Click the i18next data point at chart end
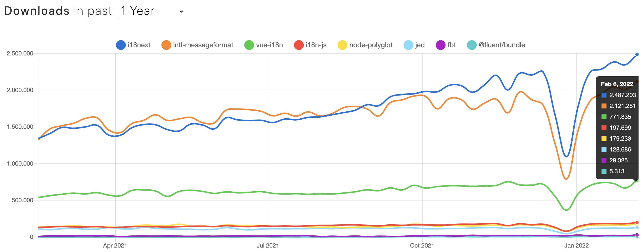The height and width of the screenshot is (252, 644). pyautogui.click(x=637, y=54)
